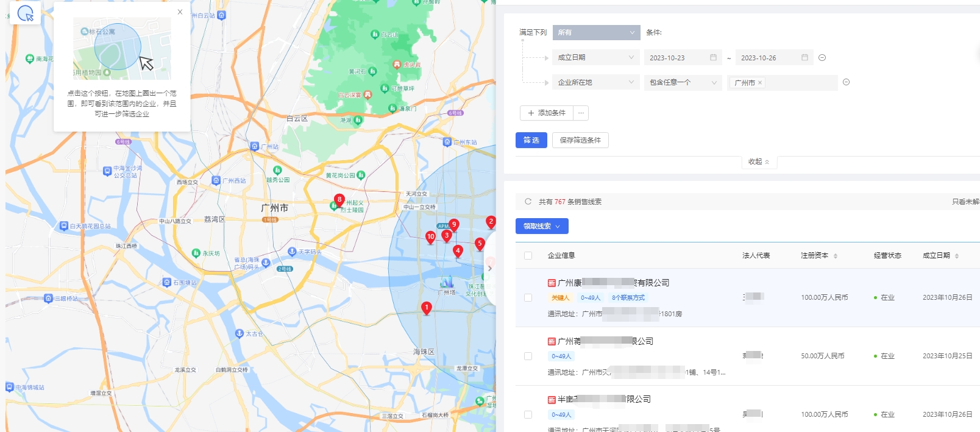
Task: Edit the start date 2023-10-23 field
Action: [x=676, y=58]
